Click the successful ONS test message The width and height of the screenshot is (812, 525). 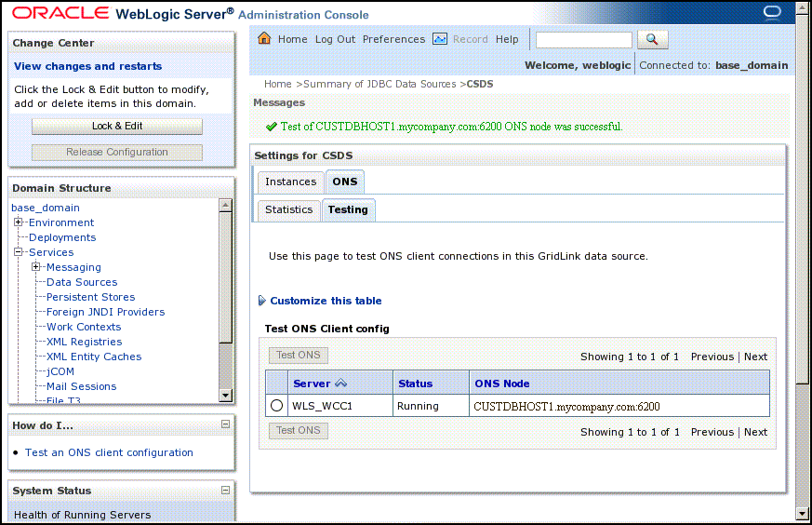point(451,127)
